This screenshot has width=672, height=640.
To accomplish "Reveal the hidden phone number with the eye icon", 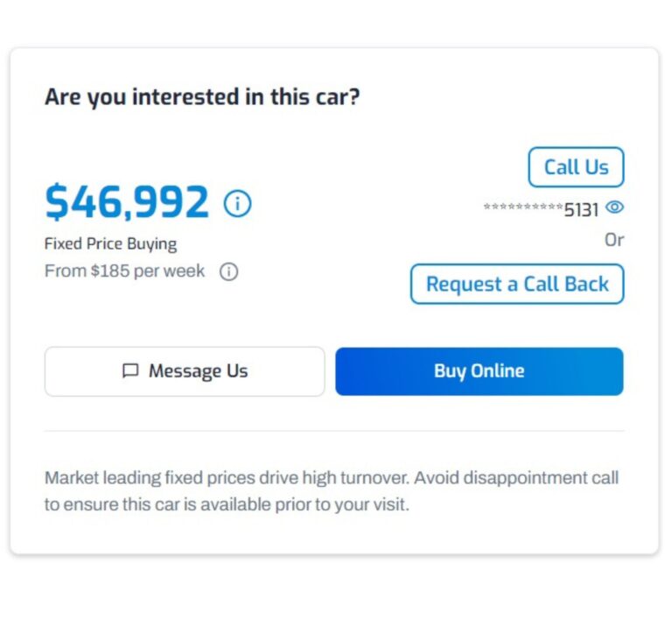I will [614, 208].
